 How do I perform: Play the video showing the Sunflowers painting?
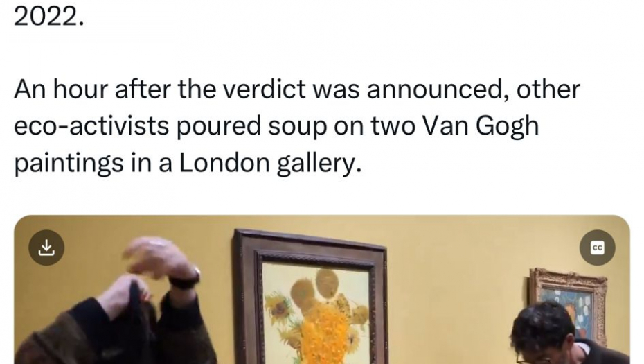click(x=322, y=290)
